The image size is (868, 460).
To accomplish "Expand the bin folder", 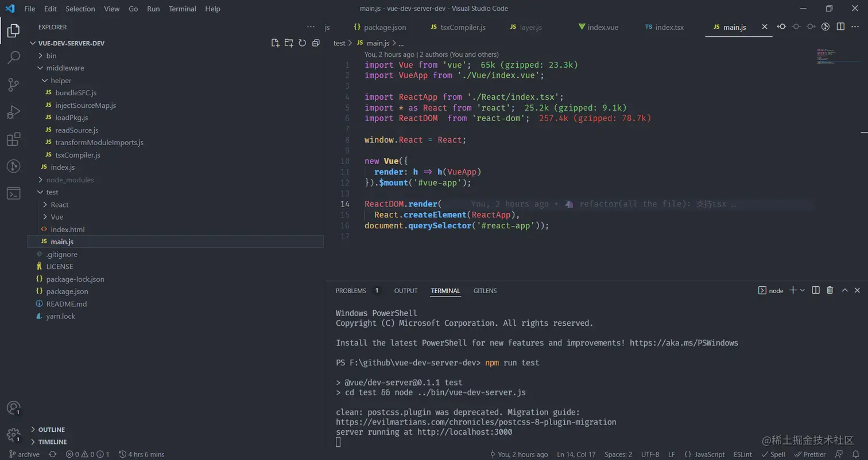I will point(51,56).
